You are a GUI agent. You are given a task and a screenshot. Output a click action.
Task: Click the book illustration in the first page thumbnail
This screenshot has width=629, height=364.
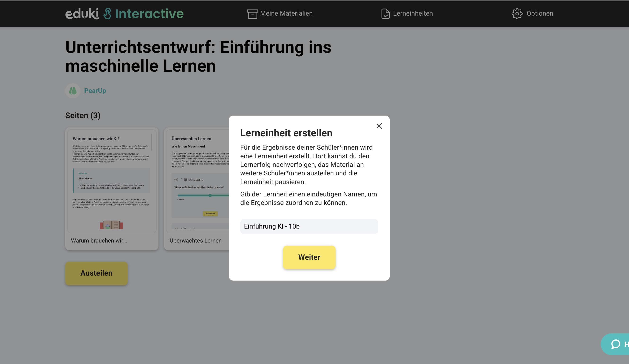point(111,225)
